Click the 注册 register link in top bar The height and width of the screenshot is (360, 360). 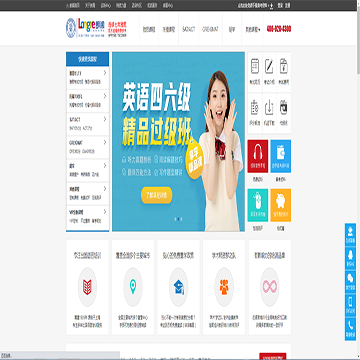pyautogui.click(x=288, y=5)
